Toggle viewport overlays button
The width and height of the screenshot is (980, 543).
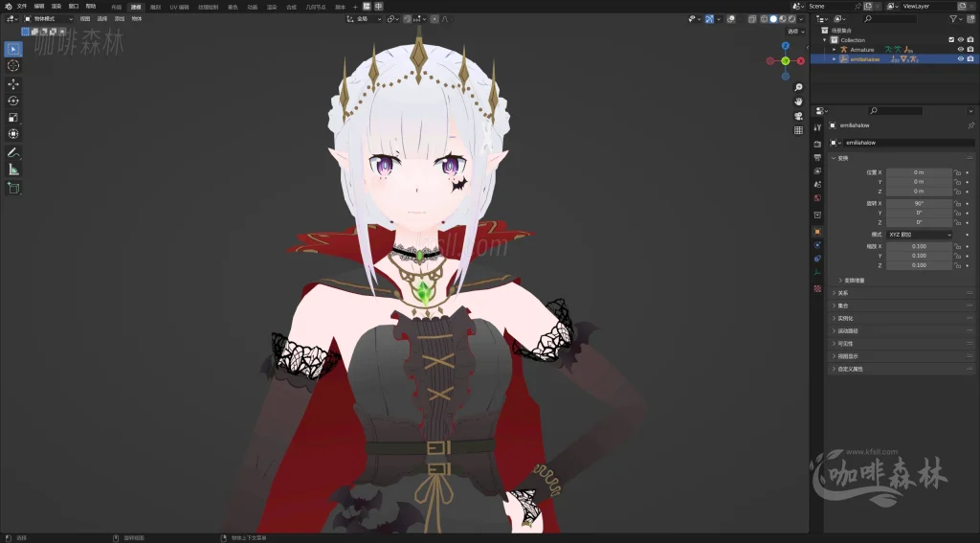pyautogui.click(x=730, y=19)
